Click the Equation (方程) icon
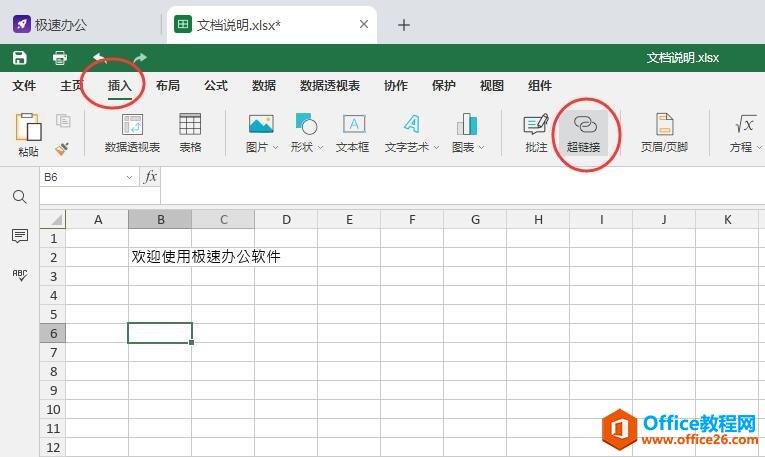 [745, 124]
